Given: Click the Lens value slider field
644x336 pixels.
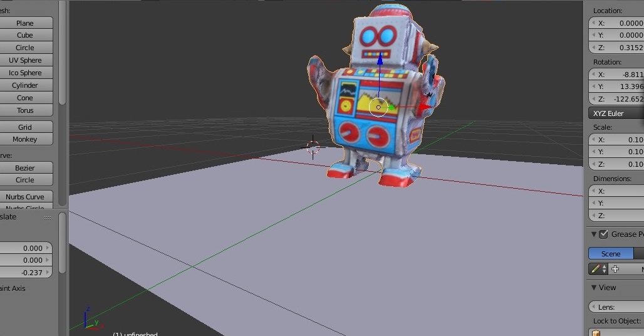Looking at the screenshot, I should pos(617,307).
